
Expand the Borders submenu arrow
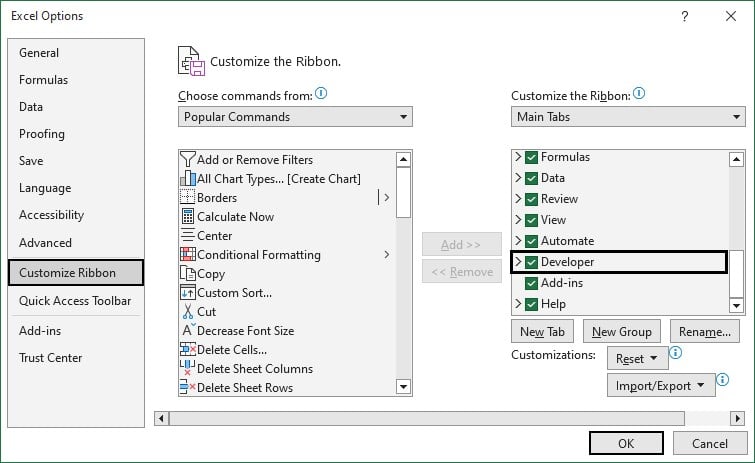(x=386, y=197)
